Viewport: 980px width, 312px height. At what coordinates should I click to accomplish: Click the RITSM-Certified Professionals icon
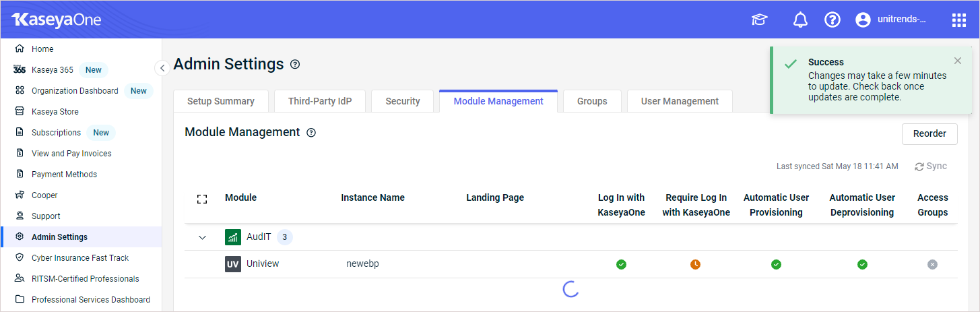20,278
